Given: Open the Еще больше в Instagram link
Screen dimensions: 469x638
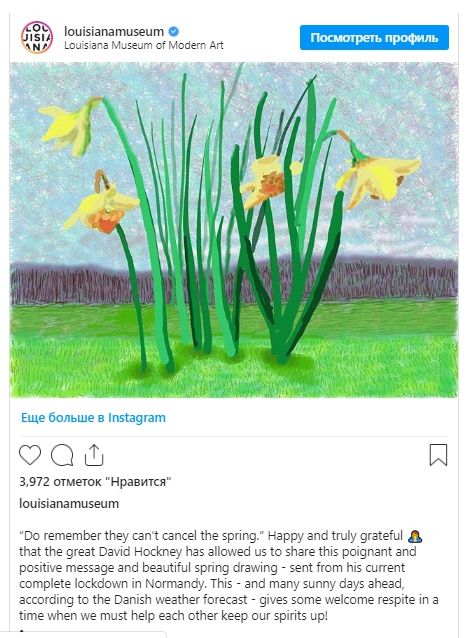Looking at the screenshot, I should [93, 417].
